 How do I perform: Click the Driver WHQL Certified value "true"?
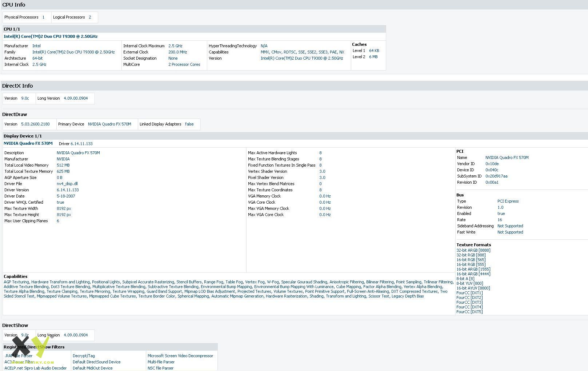click(60, 202)
